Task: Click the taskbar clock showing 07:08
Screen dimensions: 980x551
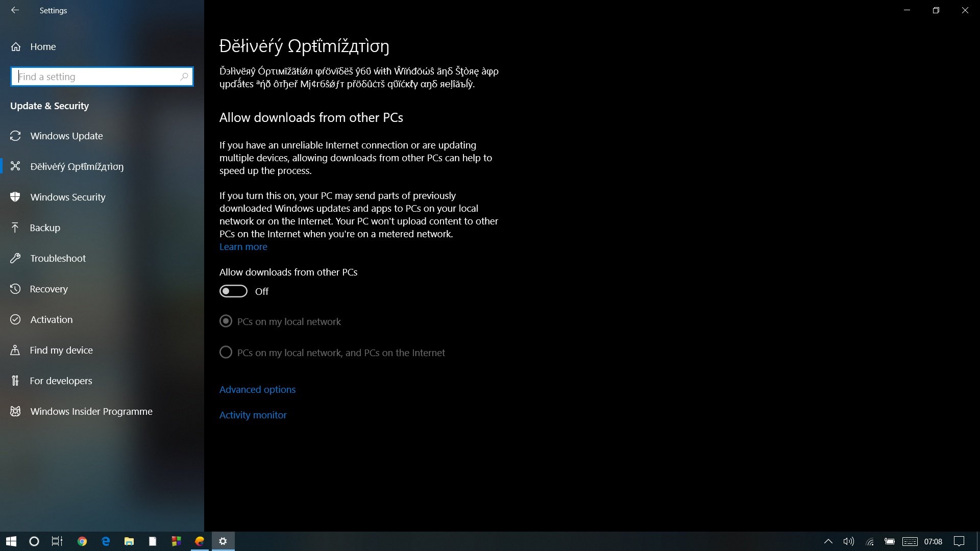Action: 933,542
